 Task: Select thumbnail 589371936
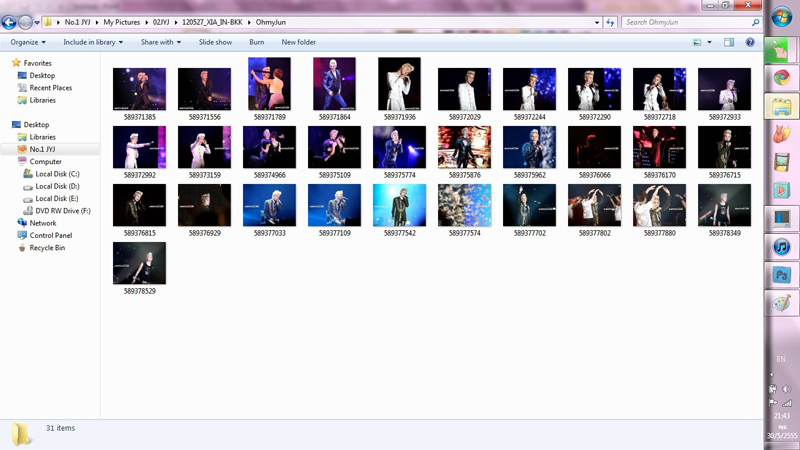click(399, 84)
